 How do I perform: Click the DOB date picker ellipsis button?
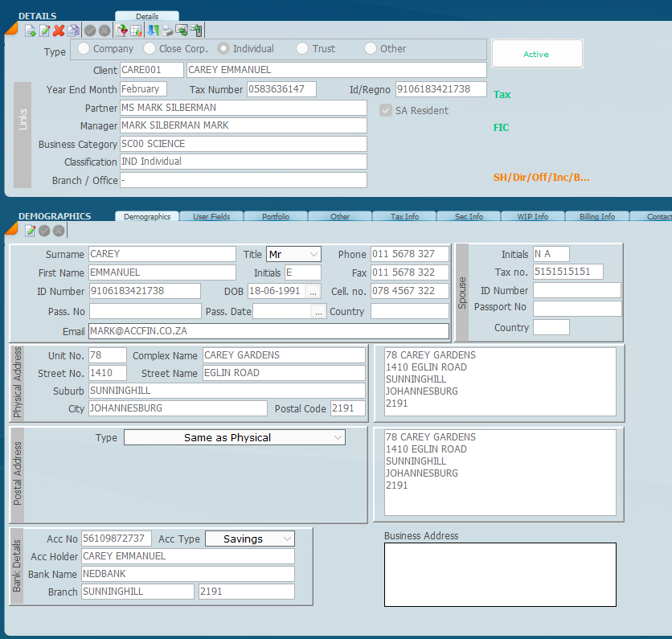click(x=313, y=291)
